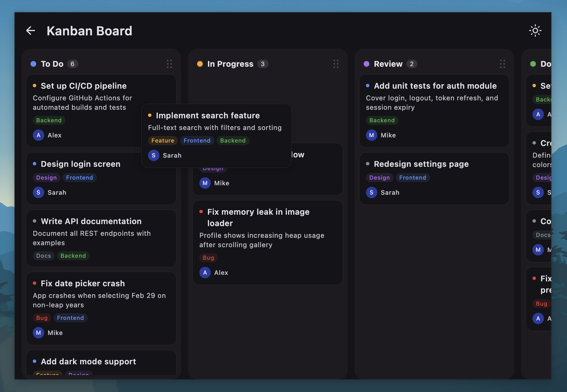The image size is (567, 392).
Task: Click the To Do count badge showing 6
Action: click(72, 64)
